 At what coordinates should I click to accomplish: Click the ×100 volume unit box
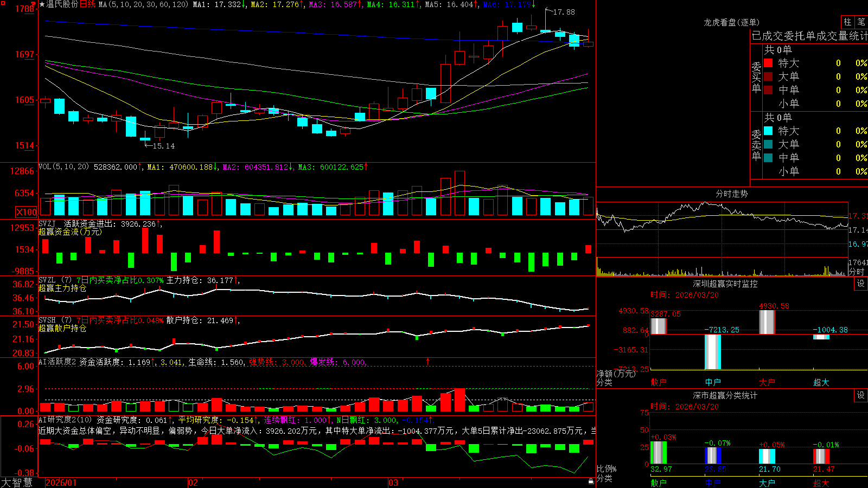coord(26,212)
